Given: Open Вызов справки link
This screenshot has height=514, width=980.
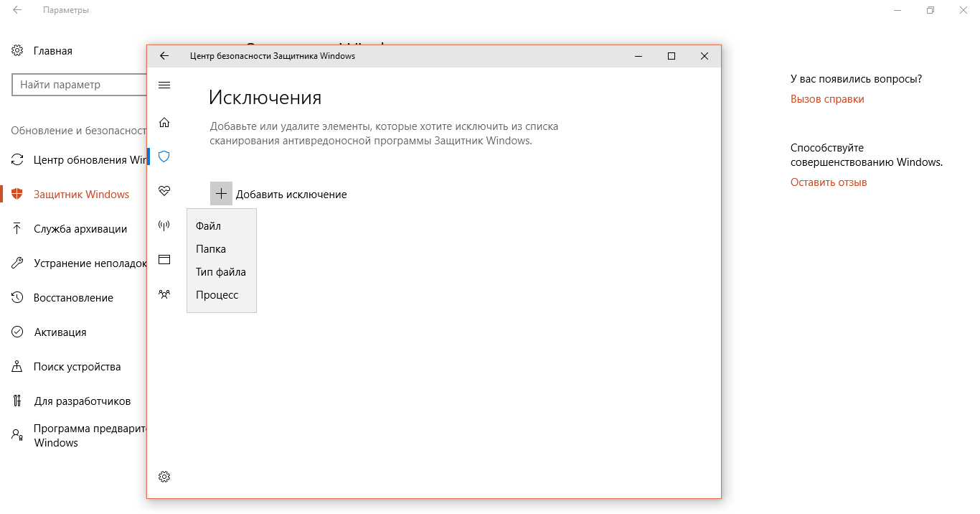Looking at the screenshot, I should tap(827, 99).
